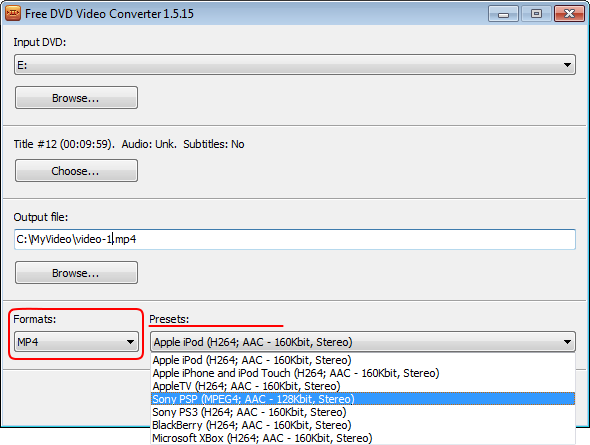Click the Presets label
This screenshot has width=590, height=445.
click(x=169, y=319)
